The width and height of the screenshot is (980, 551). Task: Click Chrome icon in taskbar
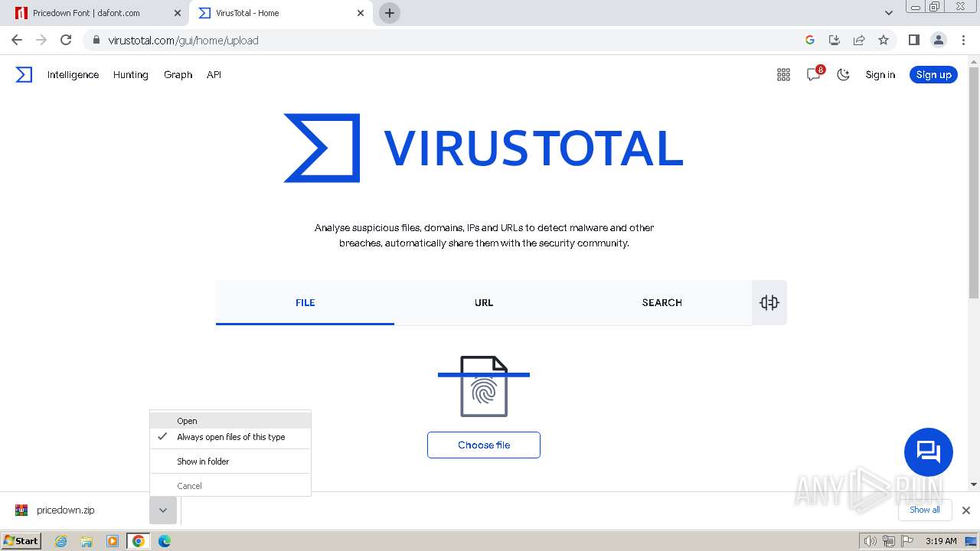[x=139, y=541]
